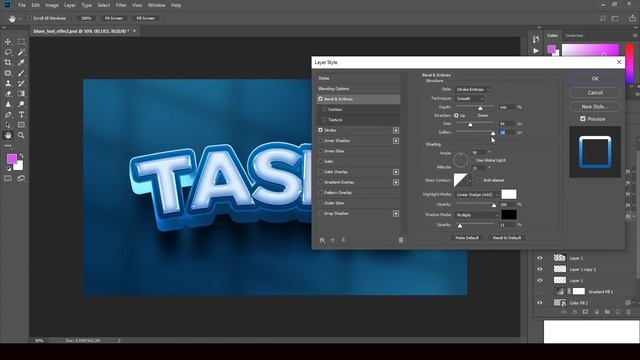Image resolution: width=640 pixels, height=360 pixels.
Task: Select the Crop tool
Action: (x=8, y=62)
